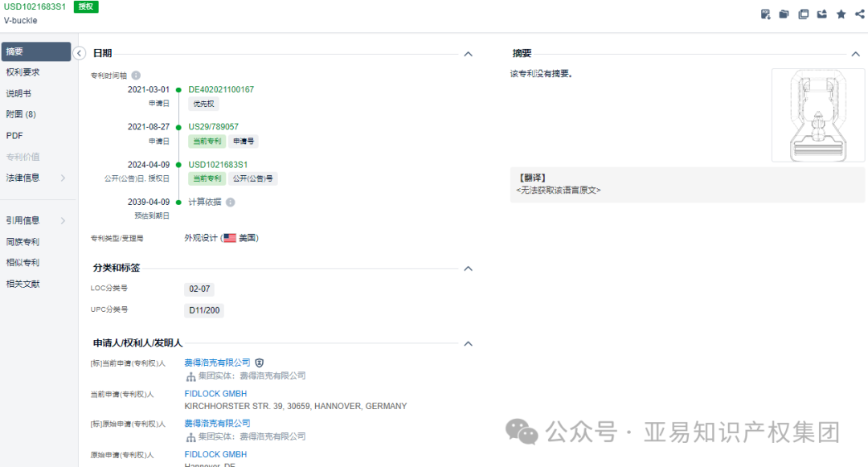This screenshot has width=868, height=467.
Task: Collapse the 摘要 panel on the right
Action: (855, 53)
